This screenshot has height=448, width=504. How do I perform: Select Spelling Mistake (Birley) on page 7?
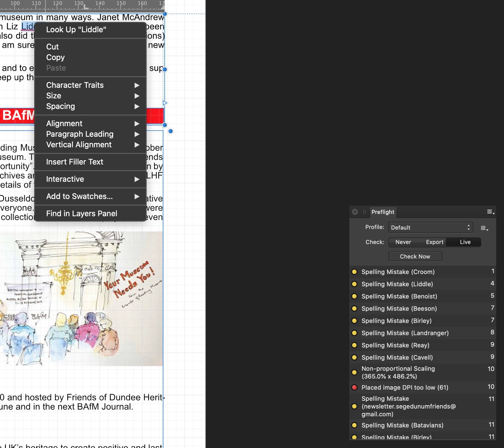click(x=423, y=321)
